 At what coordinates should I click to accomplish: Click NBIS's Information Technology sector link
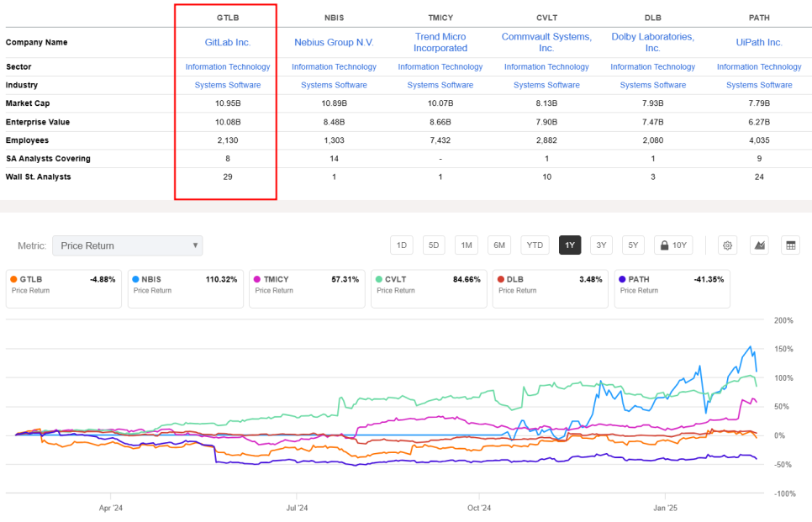(334, 66)
